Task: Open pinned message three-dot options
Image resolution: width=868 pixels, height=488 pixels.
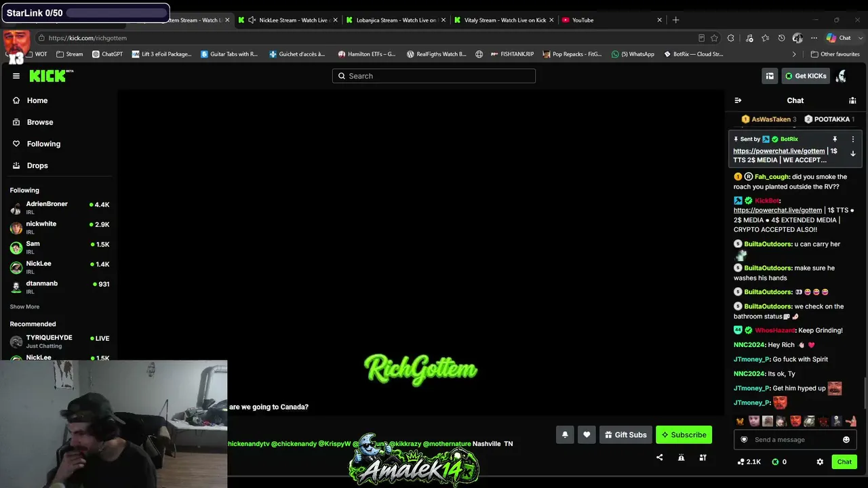Action: [853, 139]
